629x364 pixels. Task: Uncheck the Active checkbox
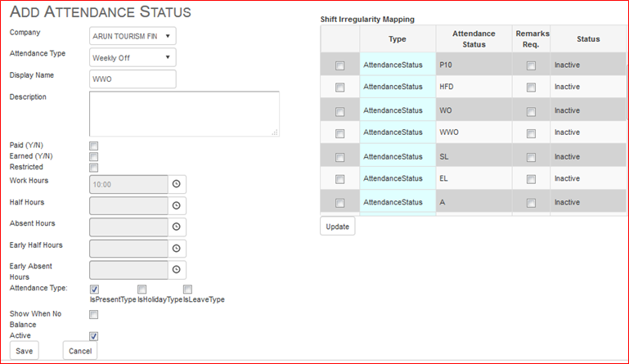94,336
